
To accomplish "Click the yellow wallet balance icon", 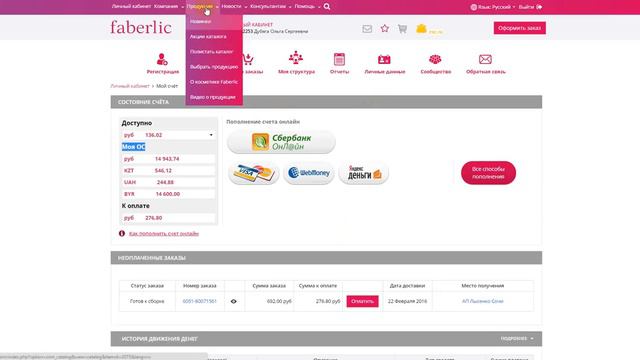I will pos(421,28).
